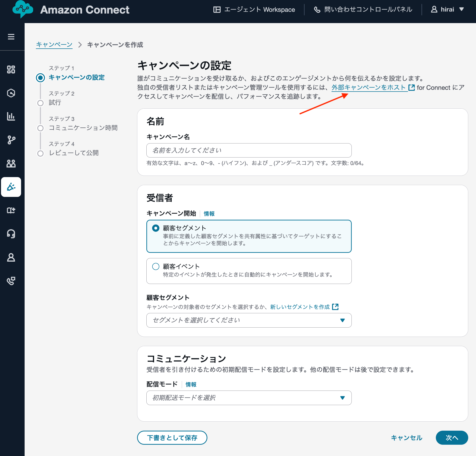
Task: Focus the キャンペーン名 input field
Action: coord(249,150)
